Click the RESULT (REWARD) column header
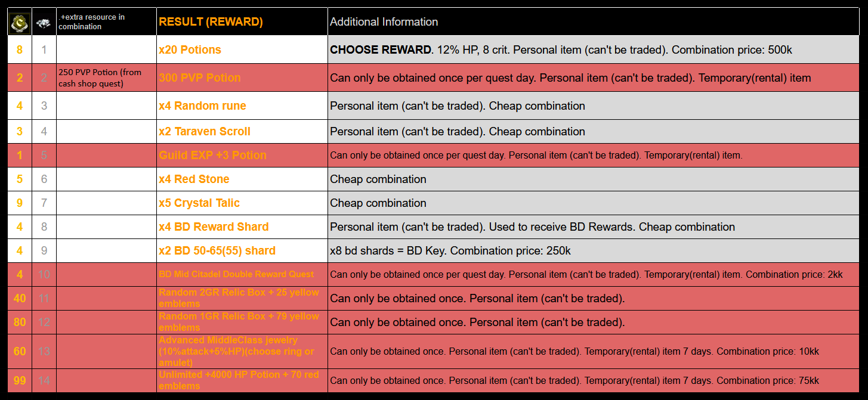868x400 pixels. pos(211,22)
